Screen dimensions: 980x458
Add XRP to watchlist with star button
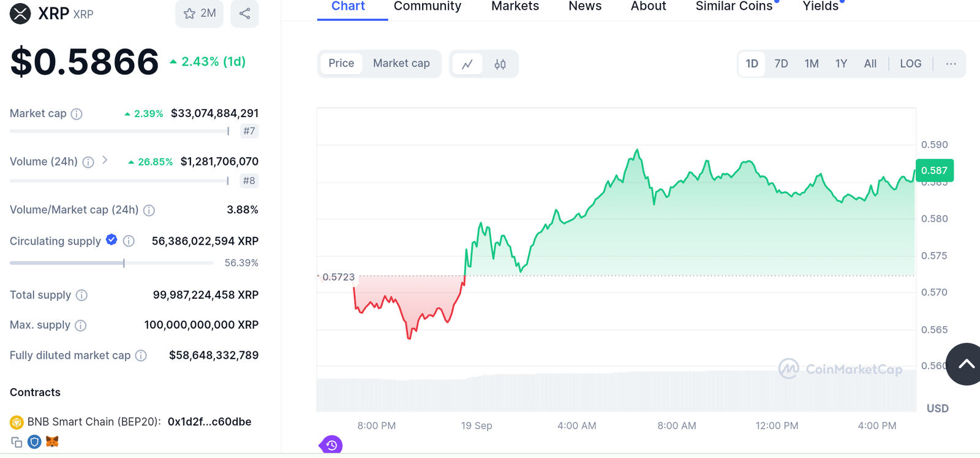pyautogui.click(x=199, y=13)
